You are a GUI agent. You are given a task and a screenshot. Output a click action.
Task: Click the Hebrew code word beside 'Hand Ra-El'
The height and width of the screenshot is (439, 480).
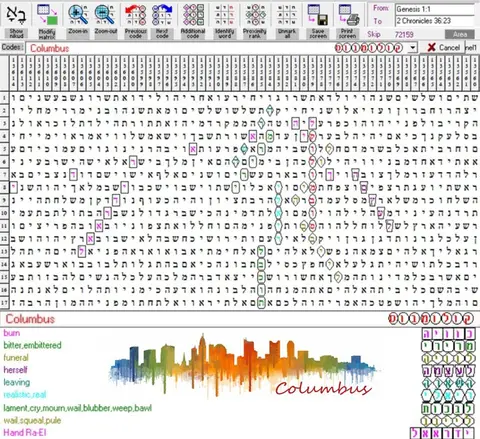click(442, 433)
